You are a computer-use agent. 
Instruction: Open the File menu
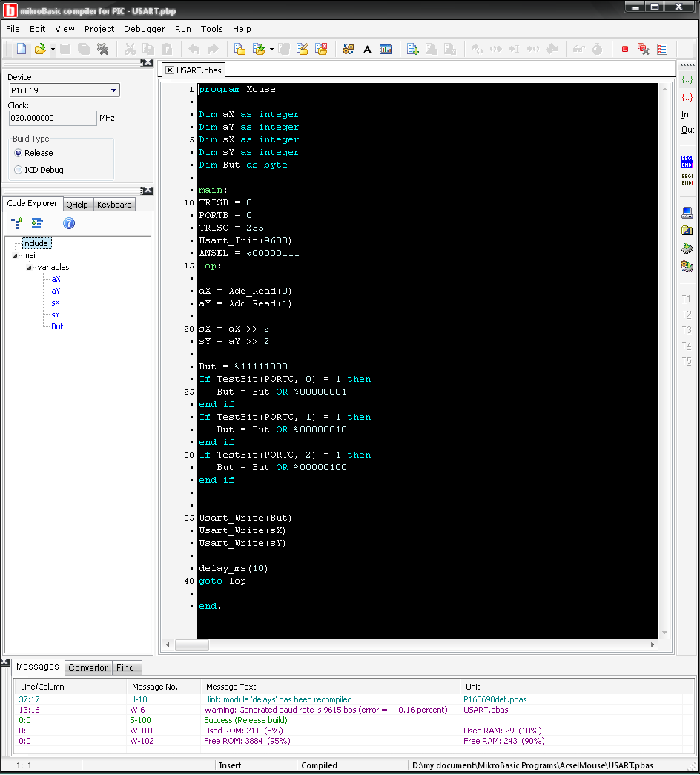click(13, 29)
